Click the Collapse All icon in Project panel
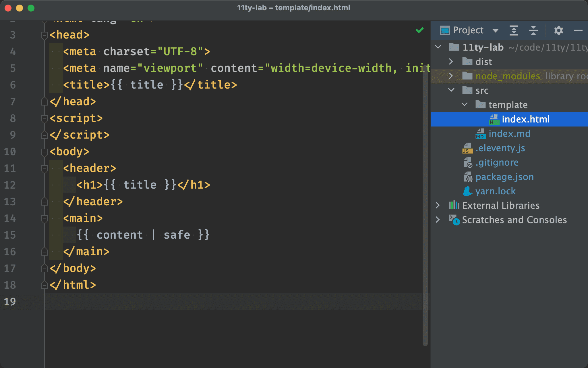 pyautogui.click(x=533, y=30)
